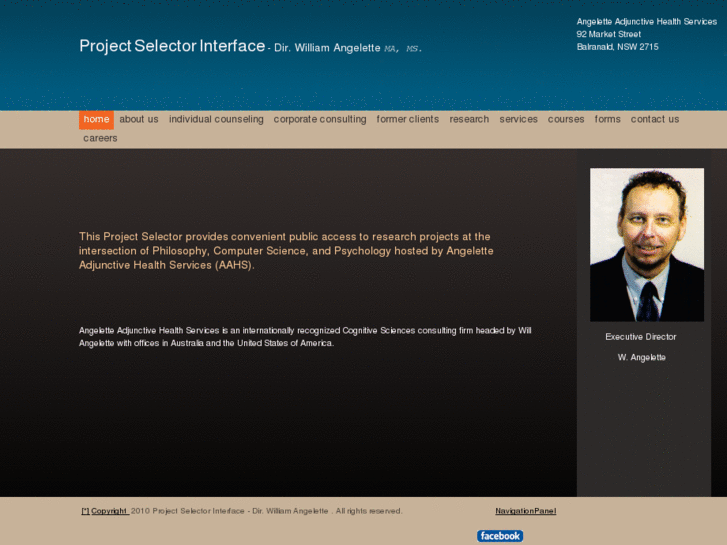Click the Project Selector Interface title

(172, 46)
